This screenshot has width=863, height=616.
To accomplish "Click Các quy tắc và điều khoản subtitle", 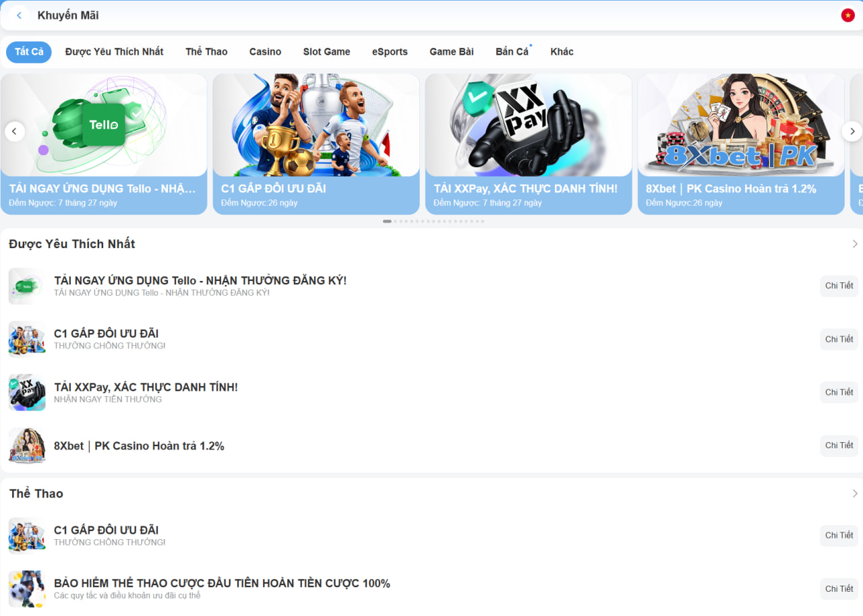I will (x=127, y=596).
